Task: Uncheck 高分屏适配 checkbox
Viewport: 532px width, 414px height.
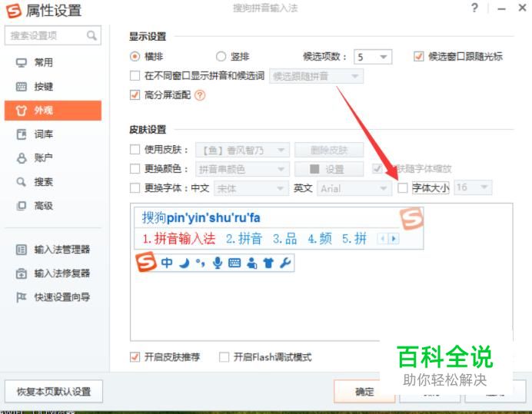Action: tap(135, 95)
